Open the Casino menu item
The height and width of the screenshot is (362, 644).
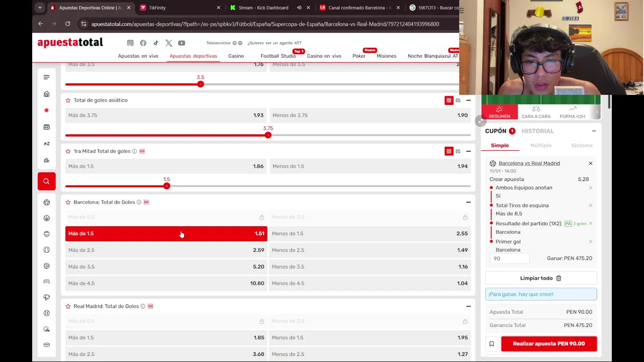[x=235, y=56]
